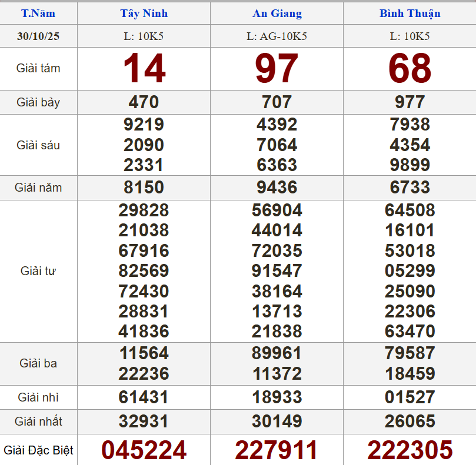Select Bình Thuận Giải bảy 977
This screenshot has height=465, width=476.
click(x=410, y=102)
